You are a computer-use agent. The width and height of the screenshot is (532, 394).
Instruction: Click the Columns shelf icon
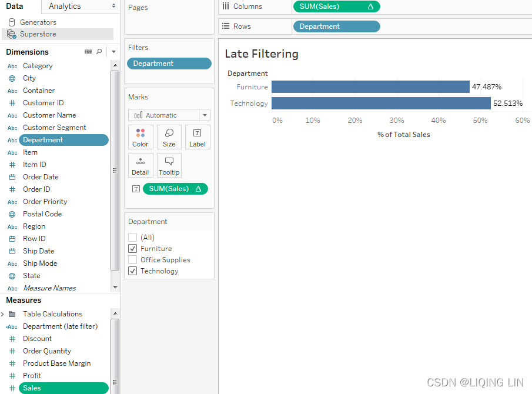[226, 6]
